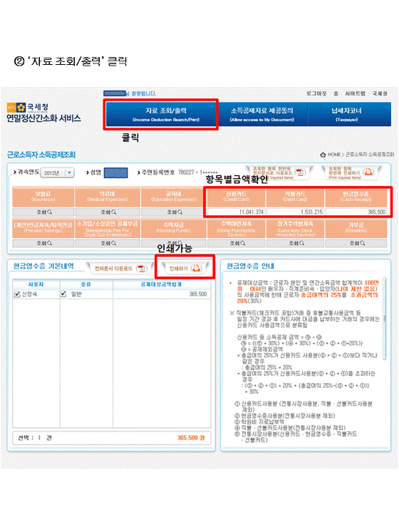Click 조회 under 장기주식형저축

click(296, 243)
